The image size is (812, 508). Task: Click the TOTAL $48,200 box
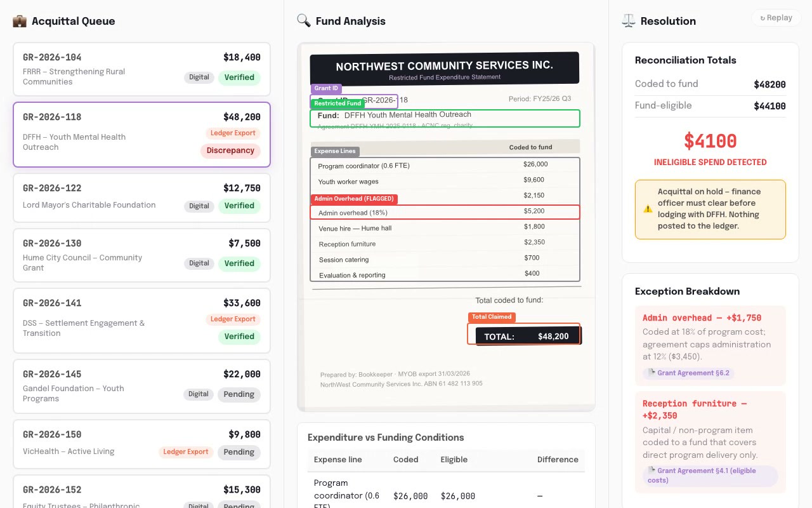point(524,335)
